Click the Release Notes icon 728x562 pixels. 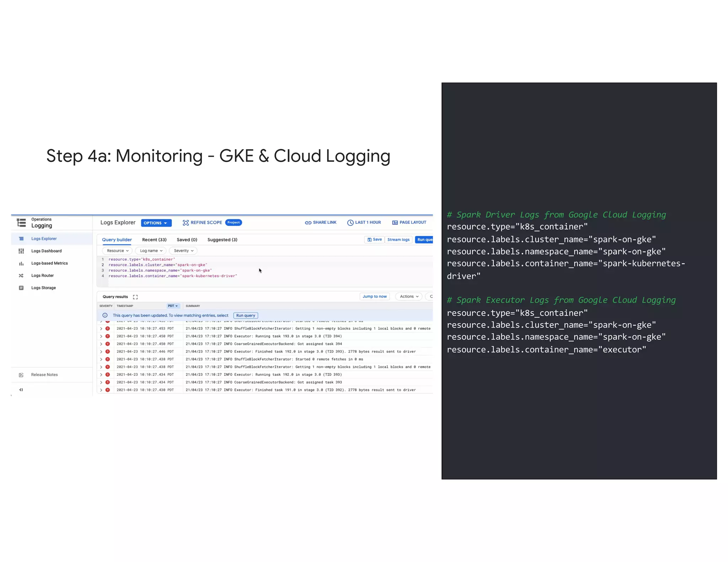(x=21, y=375)
